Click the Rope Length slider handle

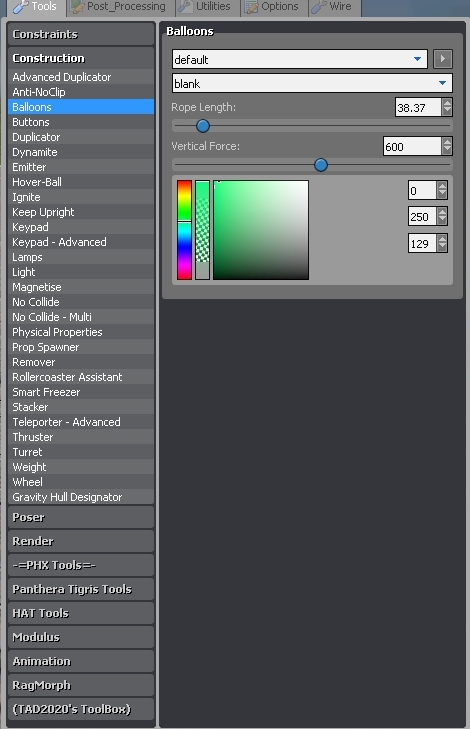[203, 126]
